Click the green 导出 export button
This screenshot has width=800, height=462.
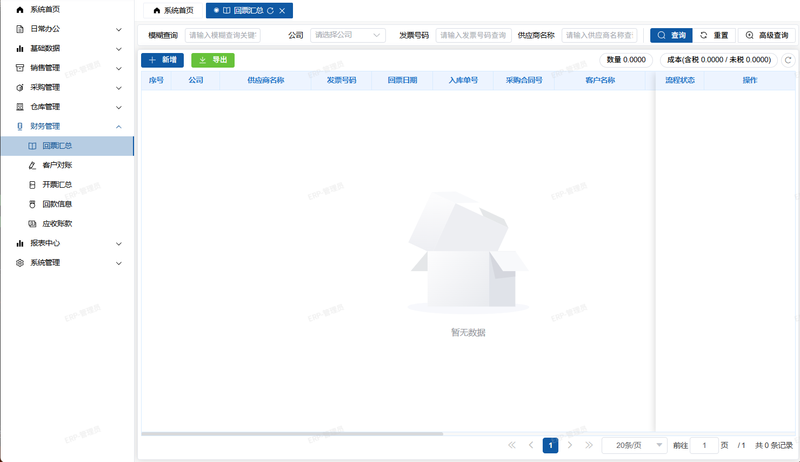coord(213,60)
